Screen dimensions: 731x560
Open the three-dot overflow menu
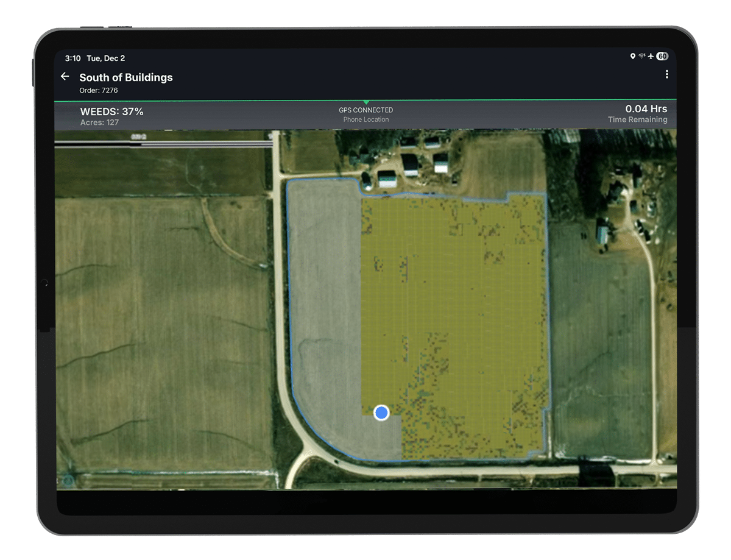click(x=666, y=74)
